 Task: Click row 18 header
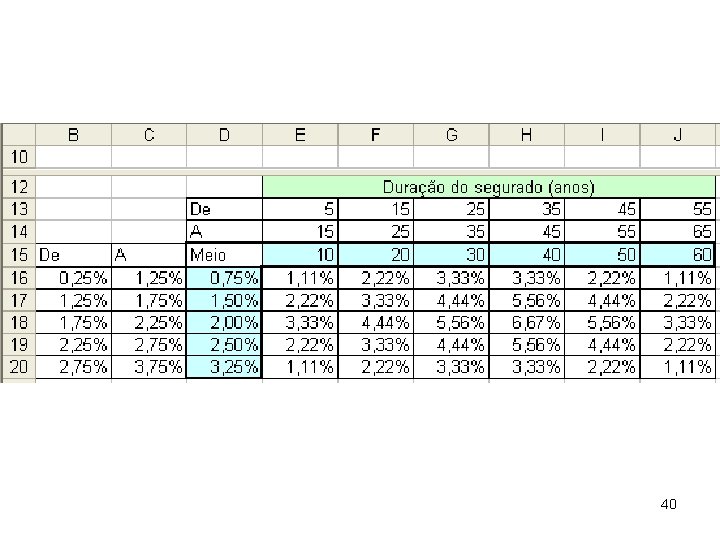pyautogui.click(x=19, y=321)
